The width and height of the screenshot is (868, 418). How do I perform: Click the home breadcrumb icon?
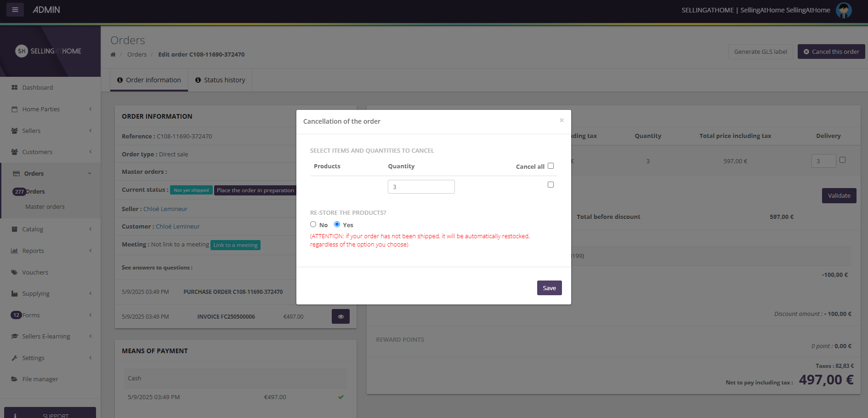[113, 55]
